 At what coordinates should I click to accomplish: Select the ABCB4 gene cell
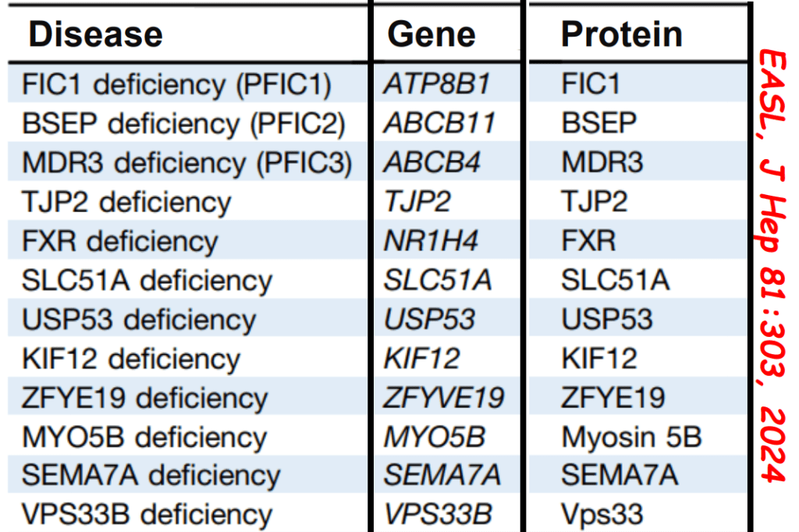[431, 163]
